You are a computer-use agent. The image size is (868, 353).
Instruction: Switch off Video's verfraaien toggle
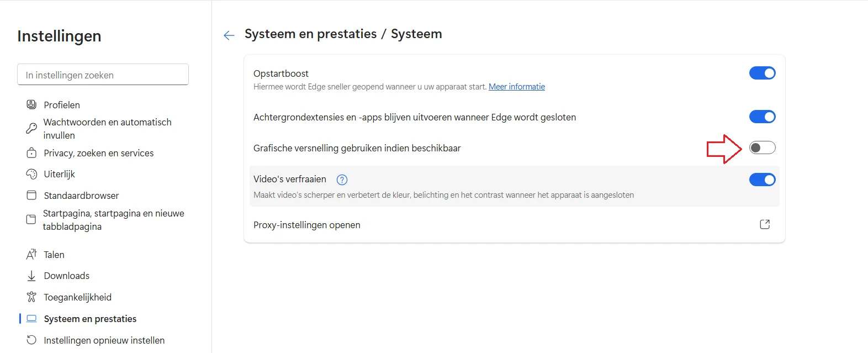point(763,180)
